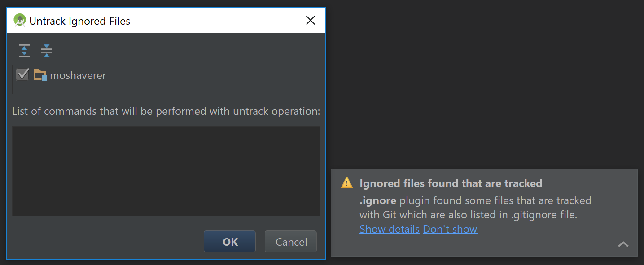Select the Collapse All toolbar control
This screenshot has height=265, width=644.
46,51
